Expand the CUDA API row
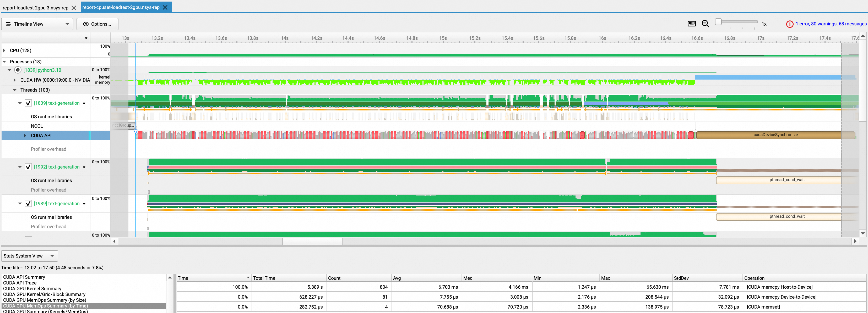 (x=25, y=135)
